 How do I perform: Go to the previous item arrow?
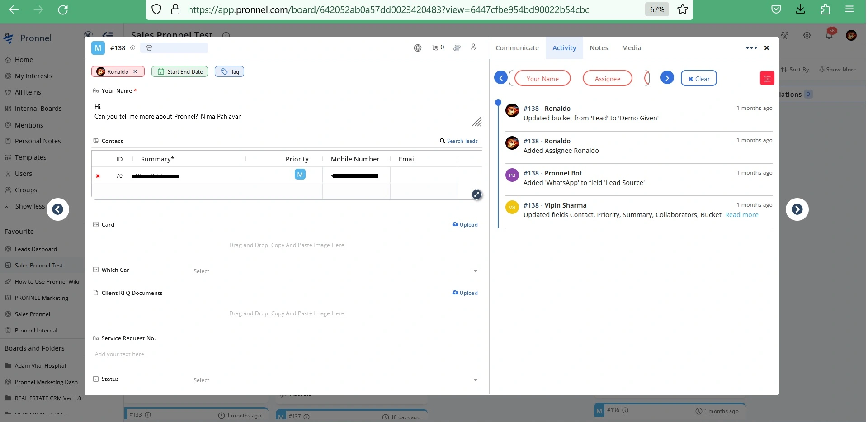pos(57,209)
